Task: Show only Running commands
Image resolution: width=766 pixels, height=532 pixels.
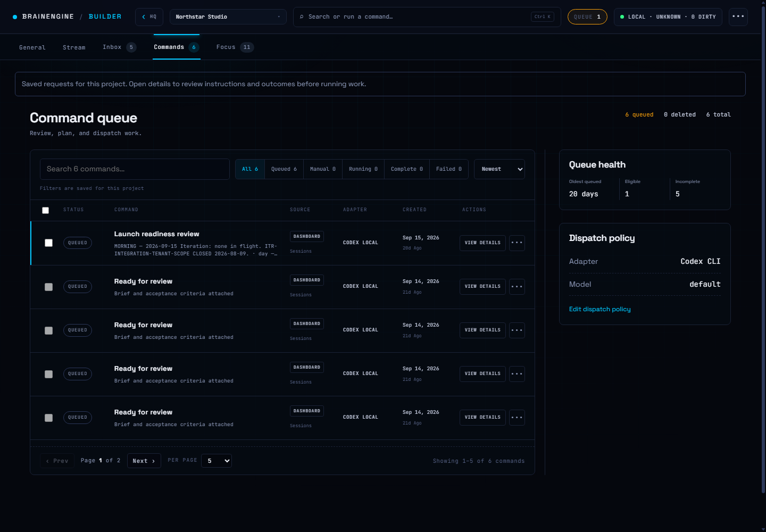Action: pos(363,169)
